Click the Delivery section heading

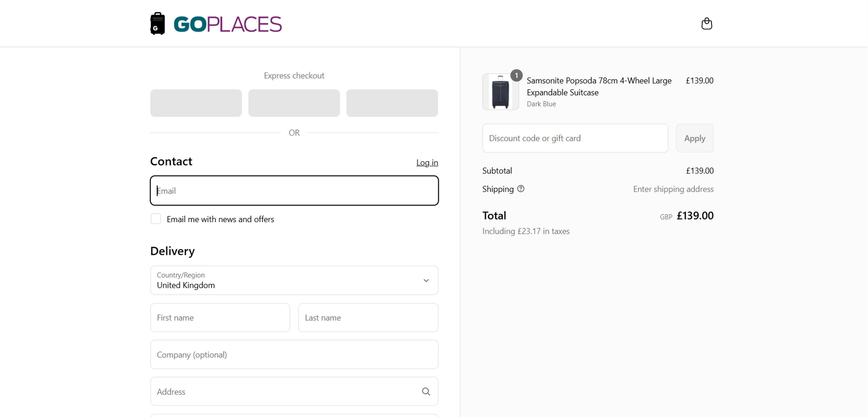[172, 251]
